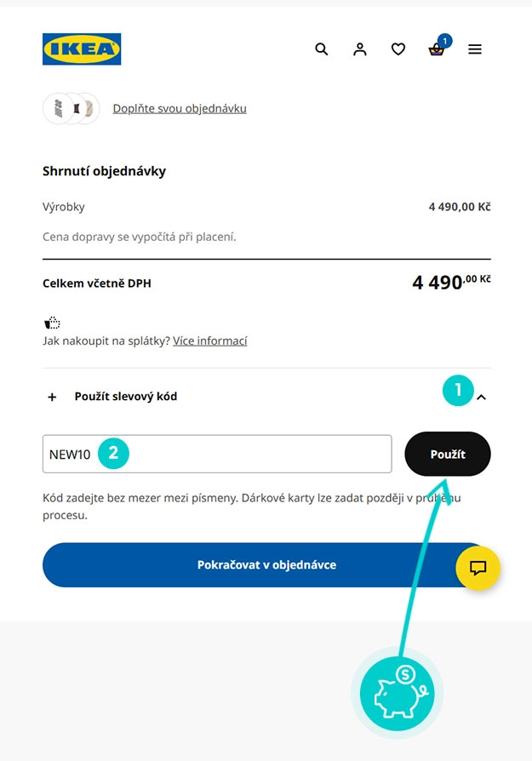Screen dimensions: 532x761
Task: Click the installments icon above splátky text
Action: (51, 323)
